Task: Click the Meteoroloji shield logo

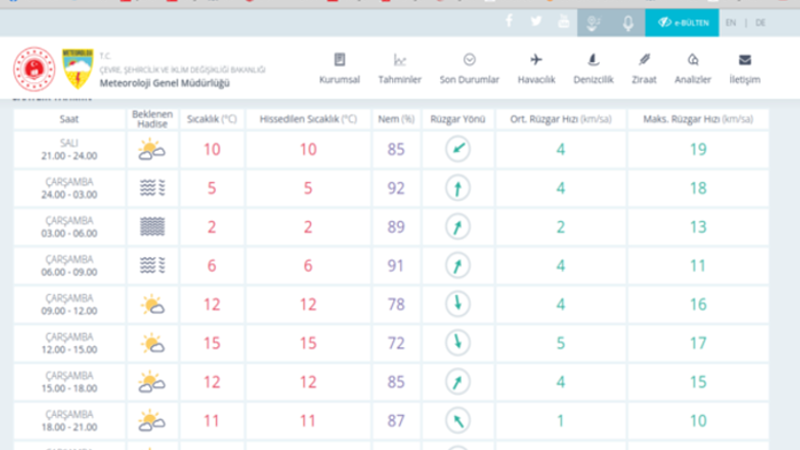Action: [x=76, y=69]
